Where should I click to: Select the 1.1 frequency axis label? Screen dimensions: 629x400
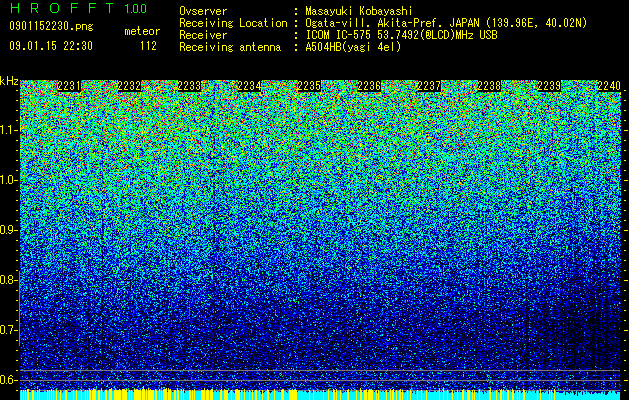pos(9,130)
